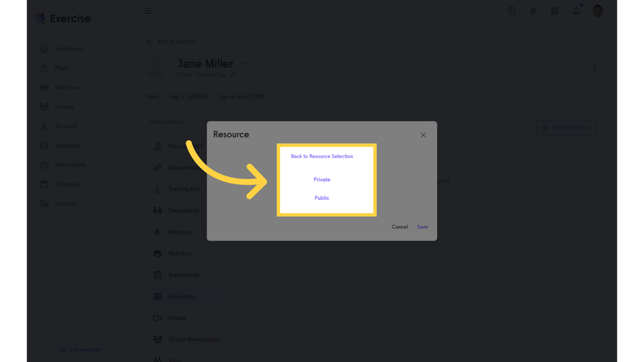644x362 pixels.
Task: Go to Dashboard in sidebar
Action: [69, 49]
